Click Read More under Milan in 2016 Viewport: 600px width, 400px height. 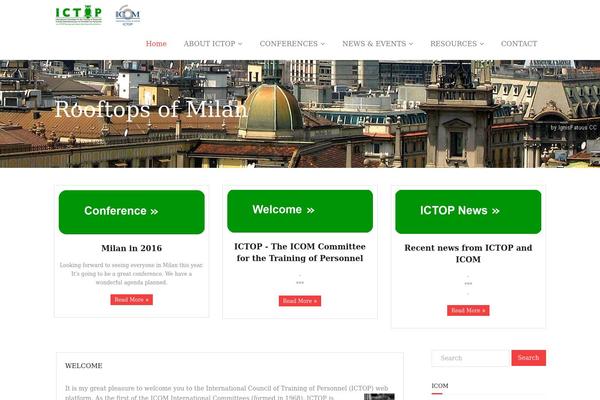(x=132, y=300)
